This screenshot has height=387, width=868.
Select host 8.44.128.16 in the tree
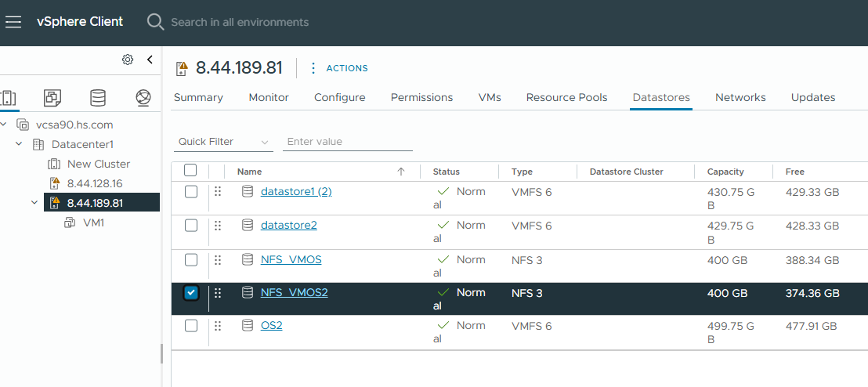95,183
